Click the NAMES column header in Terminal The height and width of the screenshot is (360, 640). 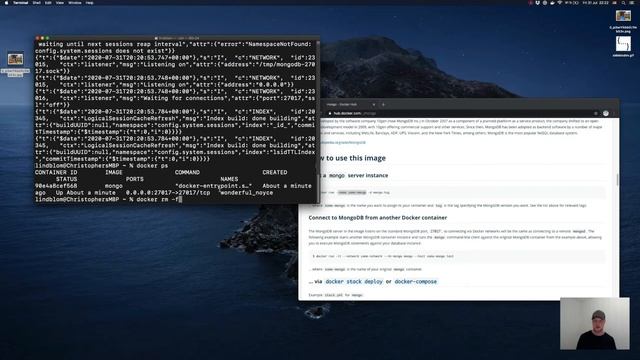pyautogui.click(x=229, y=179)
